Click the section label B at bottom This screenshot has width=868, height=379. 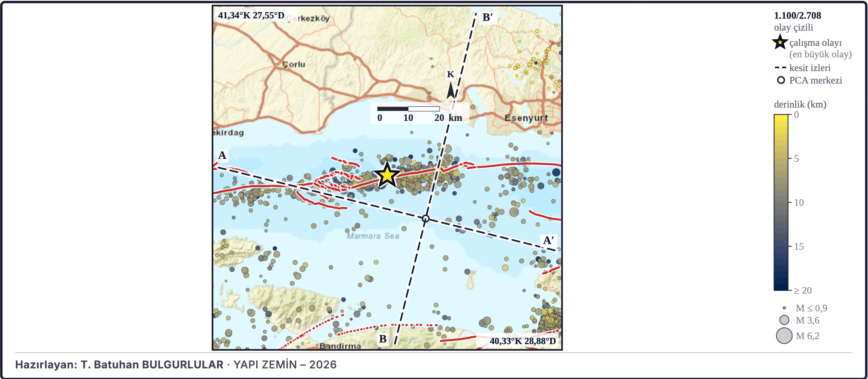pyautogui.click(x=383, y=338)
